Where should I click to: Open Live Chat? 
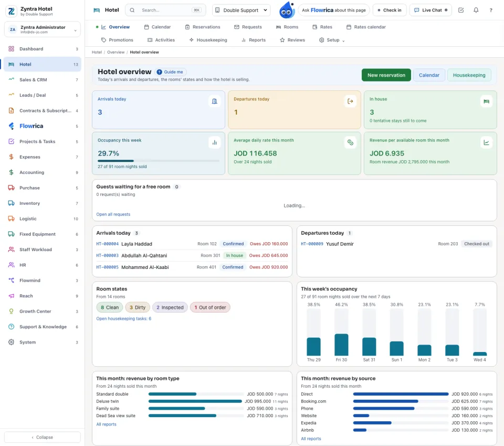430,10
